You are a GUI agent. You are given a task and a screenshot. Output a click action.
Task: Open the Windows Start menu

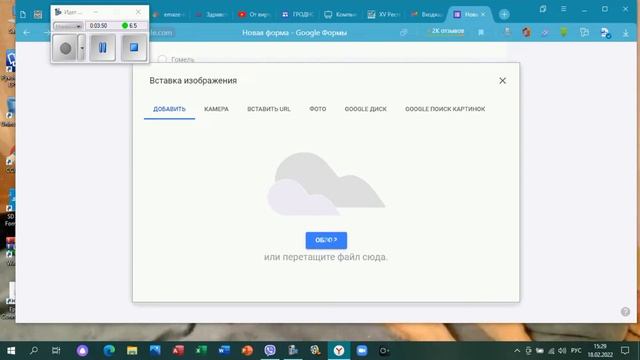click(11, 351)
